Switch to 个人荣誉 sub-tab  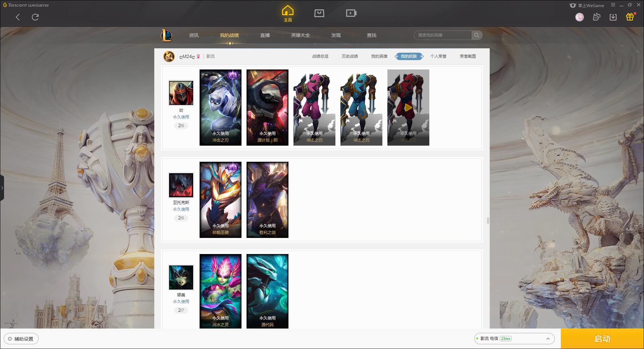tap(438, 56)
